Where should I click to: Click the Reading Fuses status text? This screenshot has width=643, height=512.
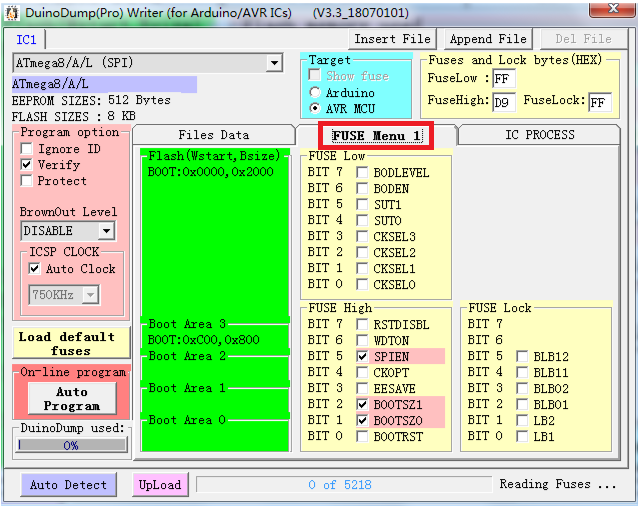coord(557,484)
